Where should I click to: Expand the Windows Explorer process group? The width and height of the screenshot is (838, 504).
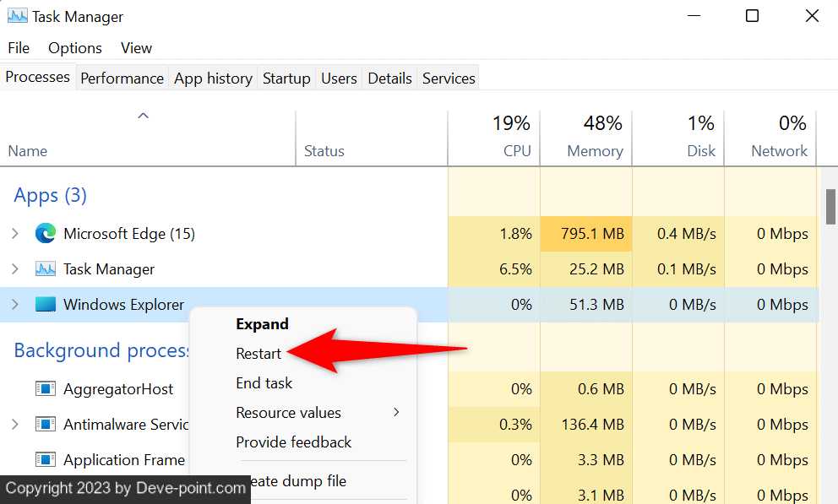coord(15,305)
